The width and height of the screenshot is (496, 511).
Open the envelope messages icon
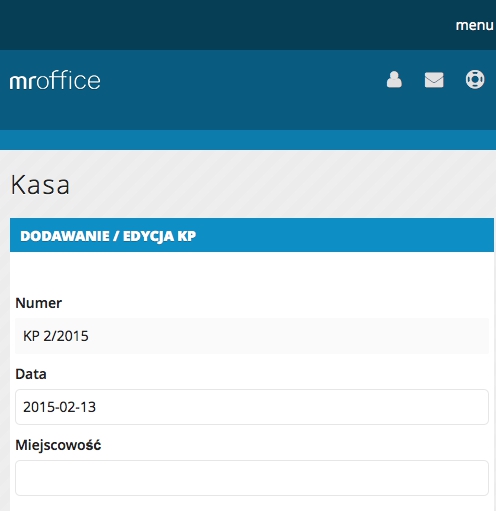click(x=434, y=80)
